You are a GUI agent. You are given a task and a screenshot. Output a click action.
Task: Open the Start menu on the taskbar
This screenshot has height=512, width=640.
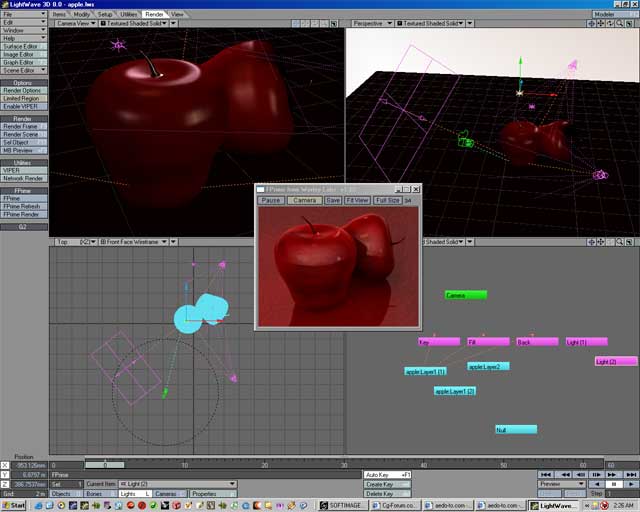point(13,505)
